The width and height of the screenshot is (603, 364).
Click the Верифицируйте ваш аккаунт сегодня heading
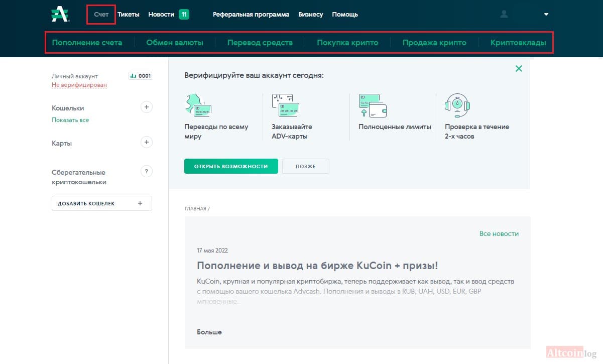pyautogui.click(x=254, y=76)
